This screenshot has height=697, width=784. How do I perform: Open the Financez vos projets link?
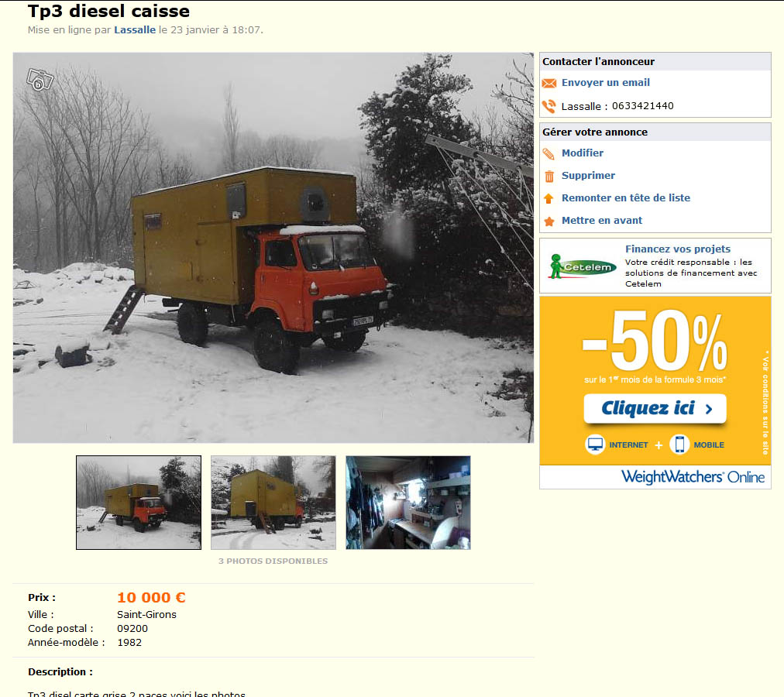point(678,249)
